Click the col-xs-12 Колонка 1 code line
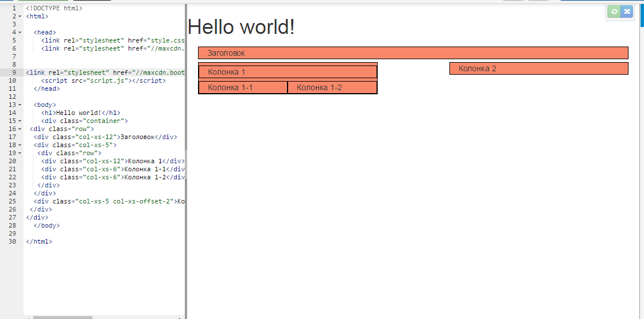This screenshot has height=319, width=644. point(113,161)
